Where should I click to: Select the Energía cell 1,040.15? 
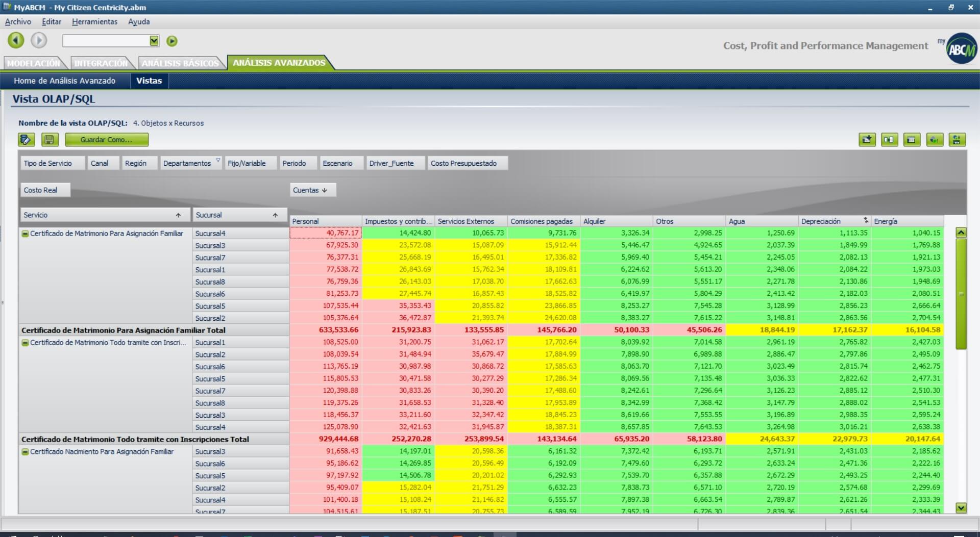pos(908,233)
